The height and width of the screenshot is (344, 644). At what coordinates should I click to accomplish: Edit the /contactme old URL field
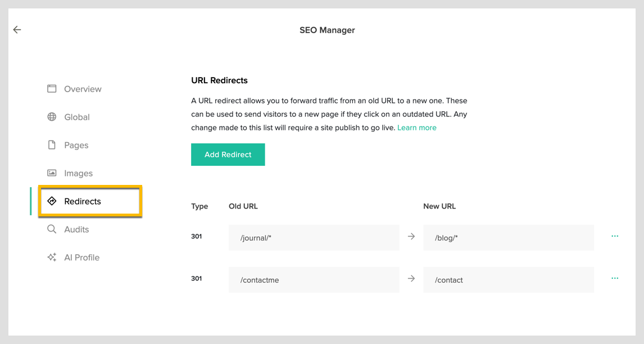314,280
